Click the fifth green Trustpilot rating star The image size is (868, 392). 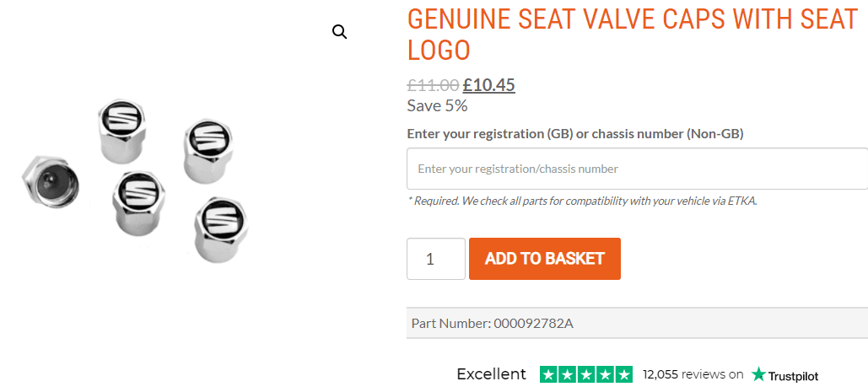(x=623, y=374)
